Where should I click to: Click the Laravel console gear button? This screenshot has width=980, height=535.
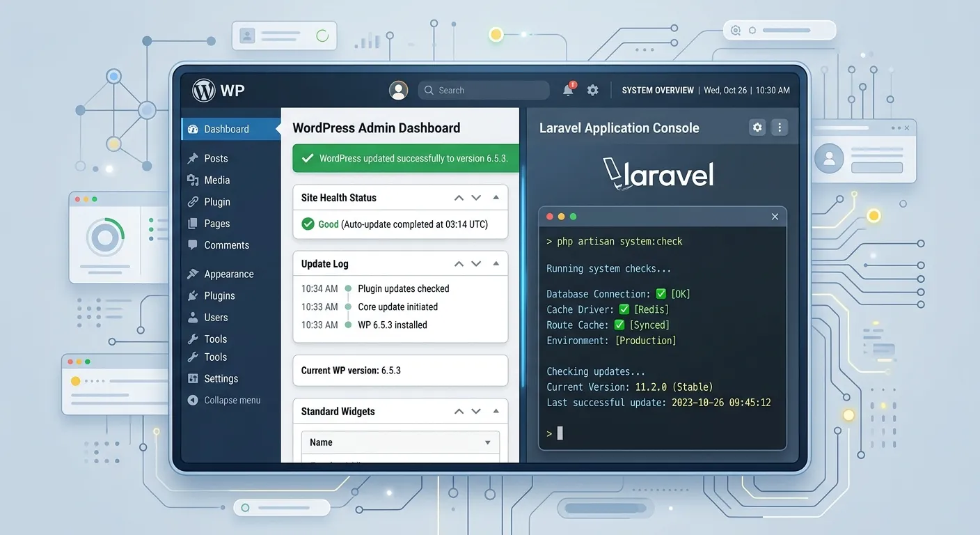pos(757,127)
